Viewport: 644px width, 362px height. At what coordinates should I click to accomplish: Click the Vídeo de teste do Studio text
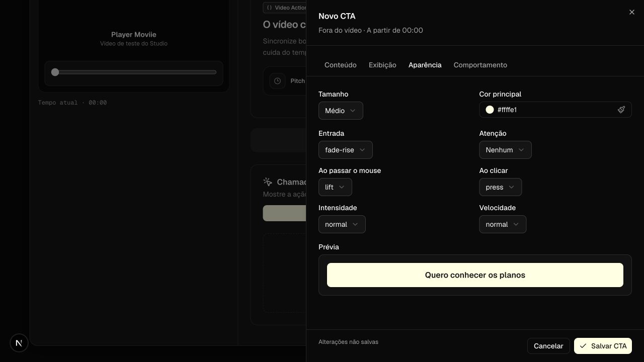coord(134,44)
